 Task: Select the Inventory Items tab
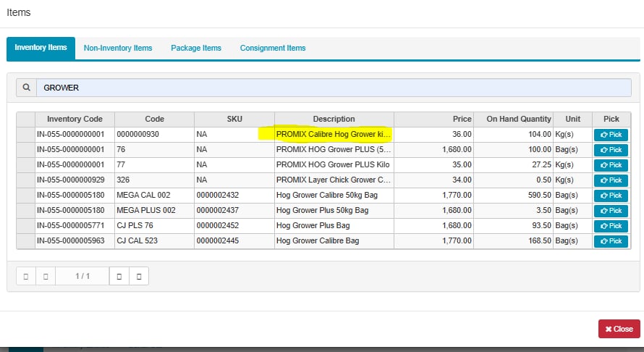tap(41, 48)
